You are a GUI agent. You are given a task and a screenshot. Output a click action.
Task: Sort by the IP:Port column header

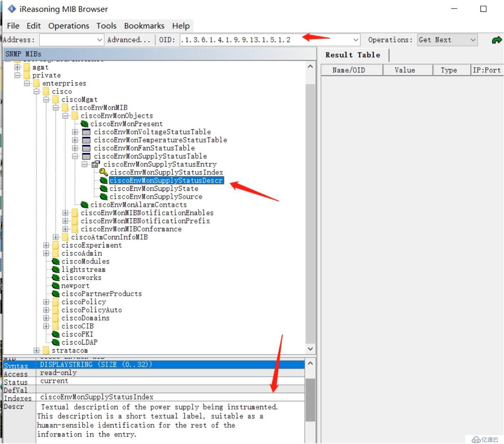click(487, 70)
